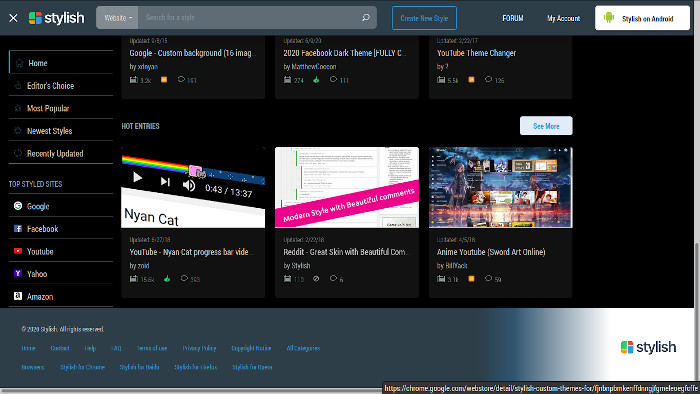Click the Newest Styles icon

(x=18, y=131)
